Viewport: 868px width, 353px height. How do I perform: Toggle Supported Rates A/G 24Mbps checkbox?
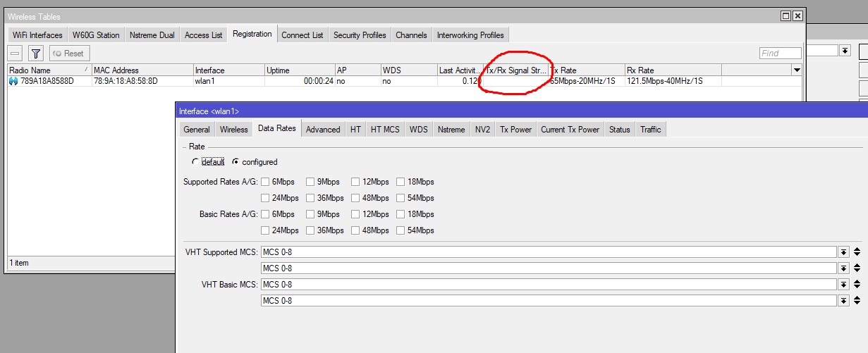pyautogui.click(x=265, y=198)
